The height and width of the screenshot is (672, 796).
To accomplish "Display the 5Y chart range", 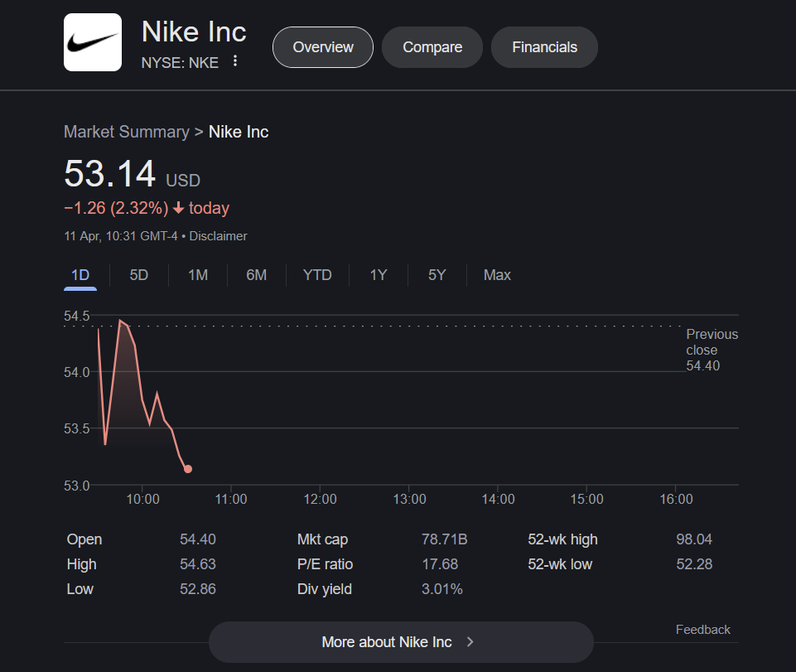I will coord(437,275).
